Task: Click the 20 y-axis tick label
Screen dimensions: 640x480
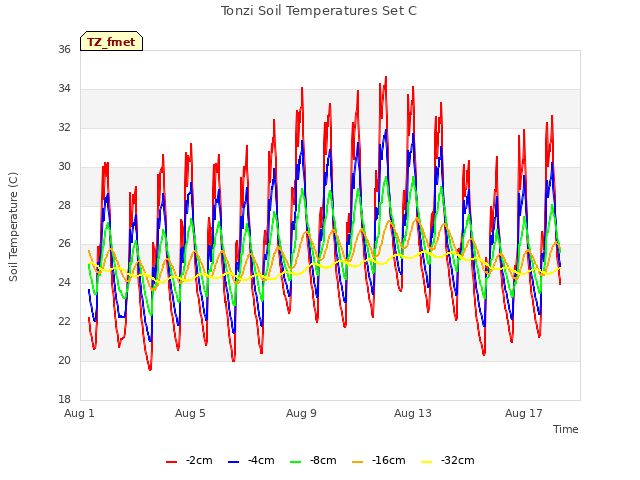Action: [x=64, y=360]
